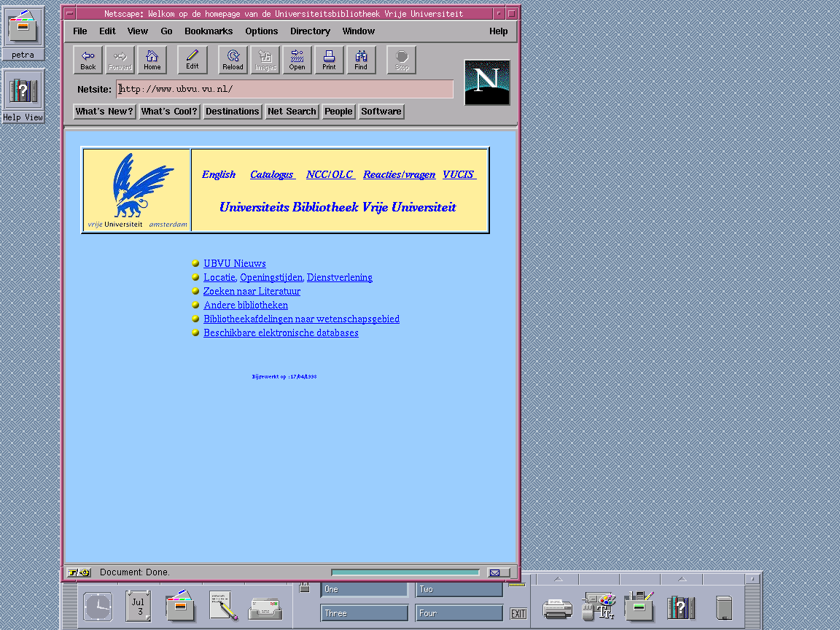Open the Window menu
840x630 pixels.
359,31
